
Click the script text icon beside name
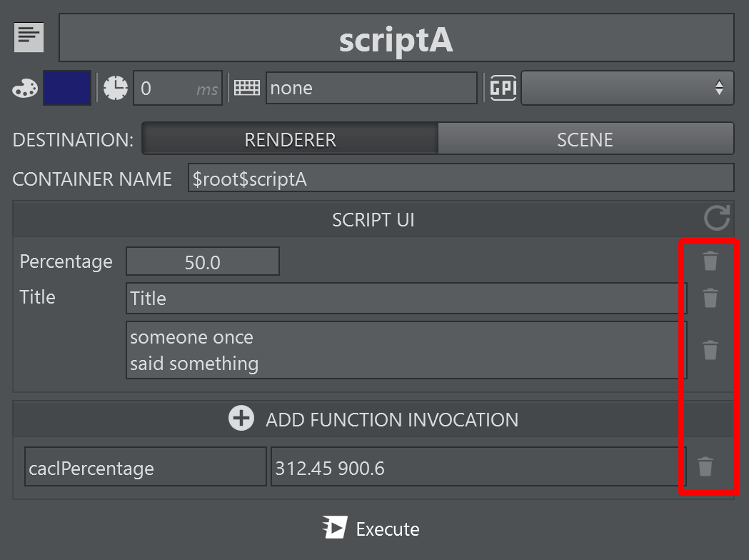click(29, 38)
